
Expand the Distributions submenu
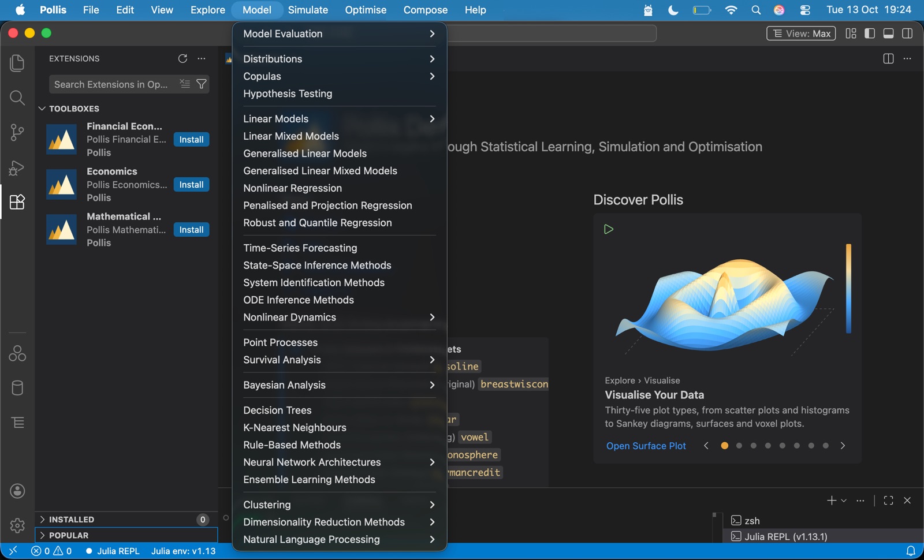click(x=340, y=59)
